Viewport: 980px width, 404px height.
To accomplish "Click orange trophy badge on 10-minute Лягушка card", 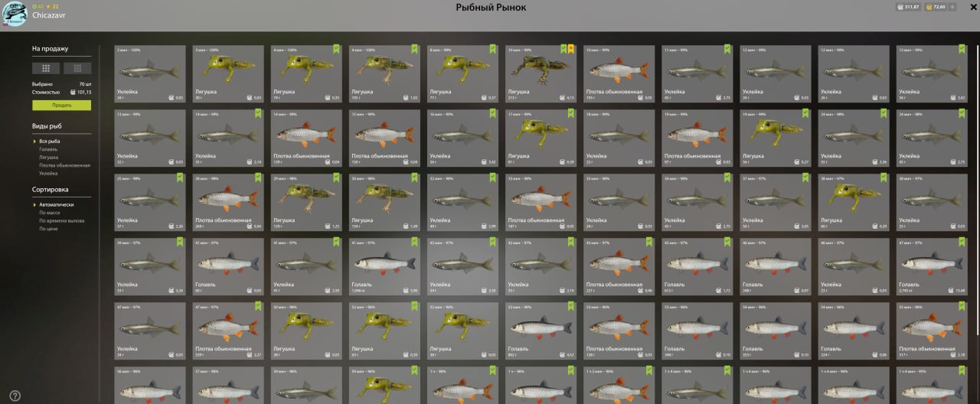I will pos(570,49).
